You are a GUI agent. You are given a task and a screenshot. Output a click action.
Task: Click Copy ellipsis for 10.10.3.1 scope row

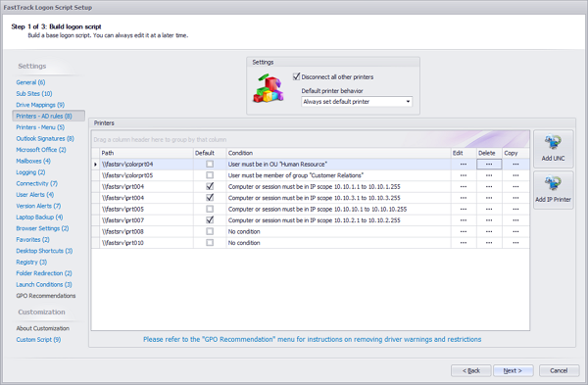(515, 198)
